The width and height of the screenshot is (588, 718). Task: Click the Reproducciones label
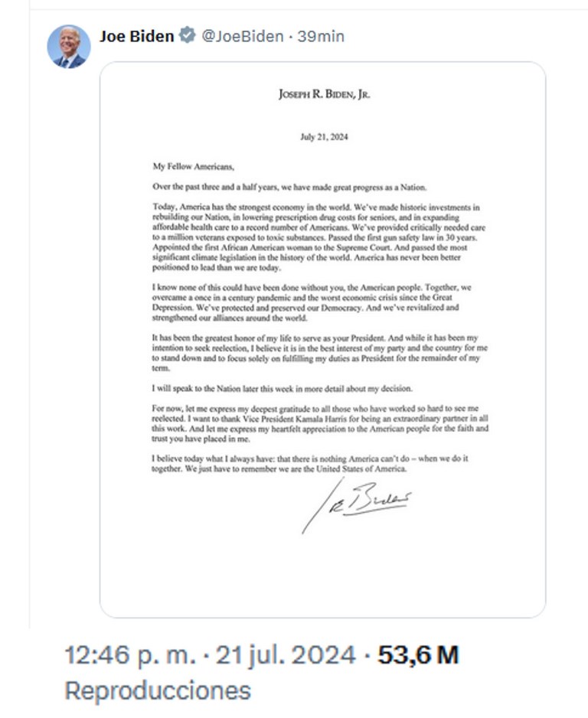[x=158, y=690]
